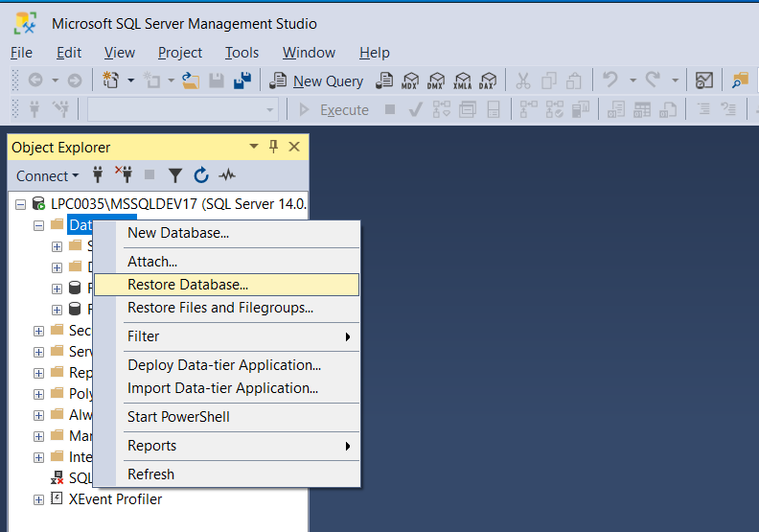Click the MDX query icon in toolbar

411,81
